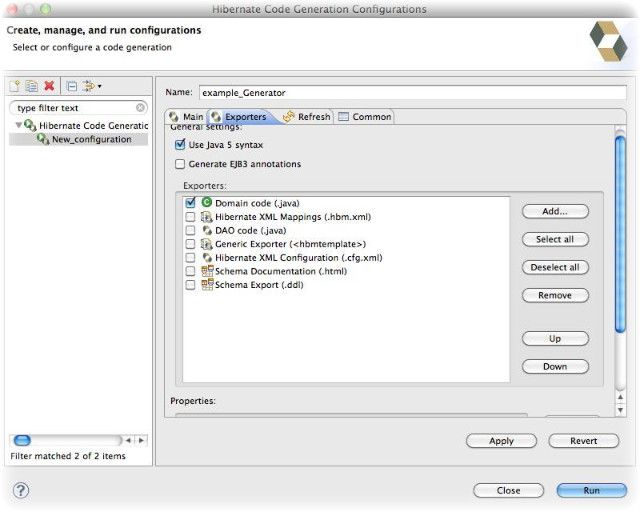Check Hibernate XML Mappings (.hbm.xml) exporter
640x512 pixels.
click(x=190, y=217)
